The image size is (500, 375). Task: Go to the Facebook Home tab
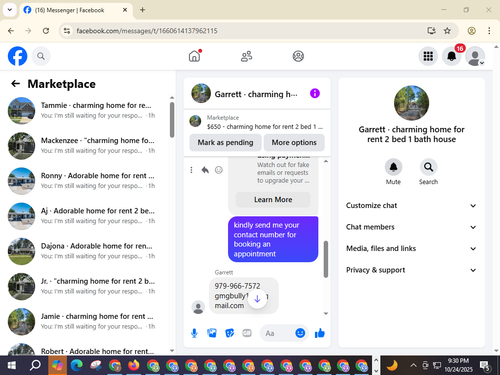tap(195, 56)
